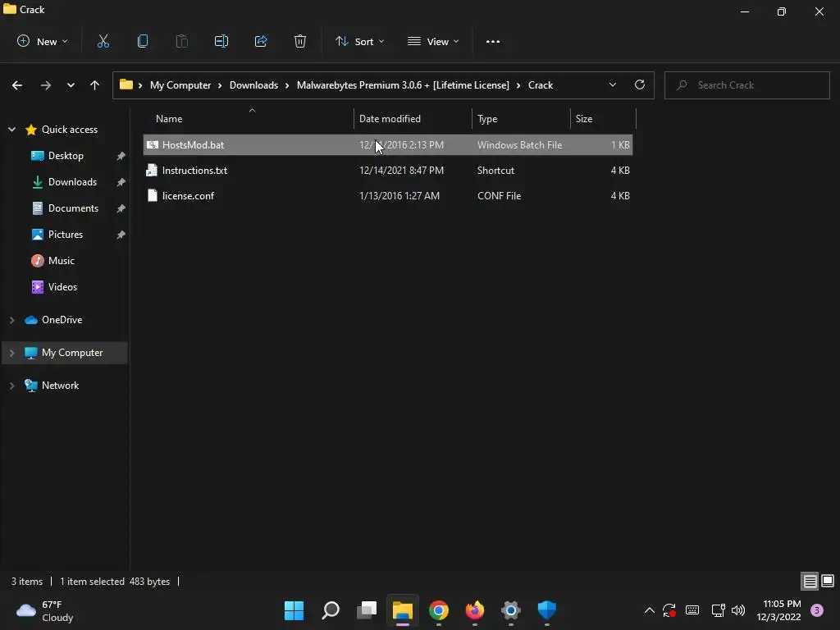
Task: Open taskbar Search magnifier
Action: [331, 610]
